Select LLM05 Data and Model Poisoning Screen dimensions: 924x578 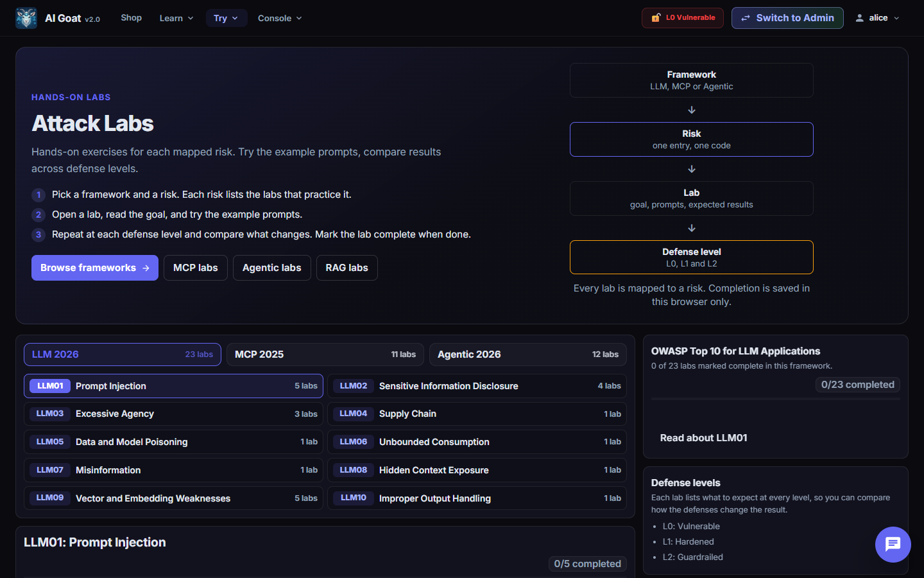(x=173, y=442)
